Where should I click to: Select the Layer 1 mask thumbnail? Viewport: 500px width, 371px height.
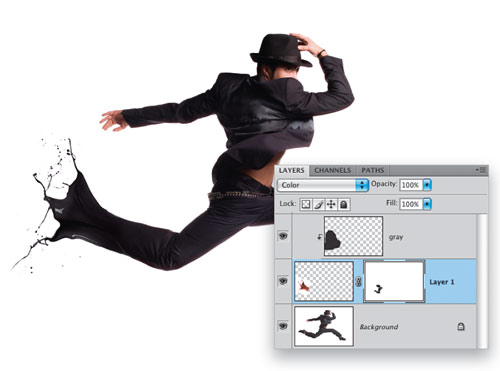point(394,282)
